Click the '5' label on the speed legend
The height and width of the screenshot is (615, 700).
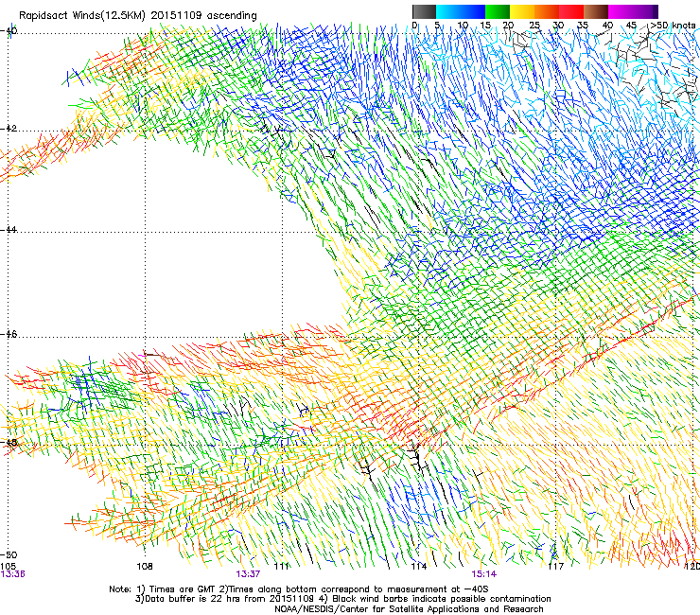pyautogui.click(x=438, y=26)
